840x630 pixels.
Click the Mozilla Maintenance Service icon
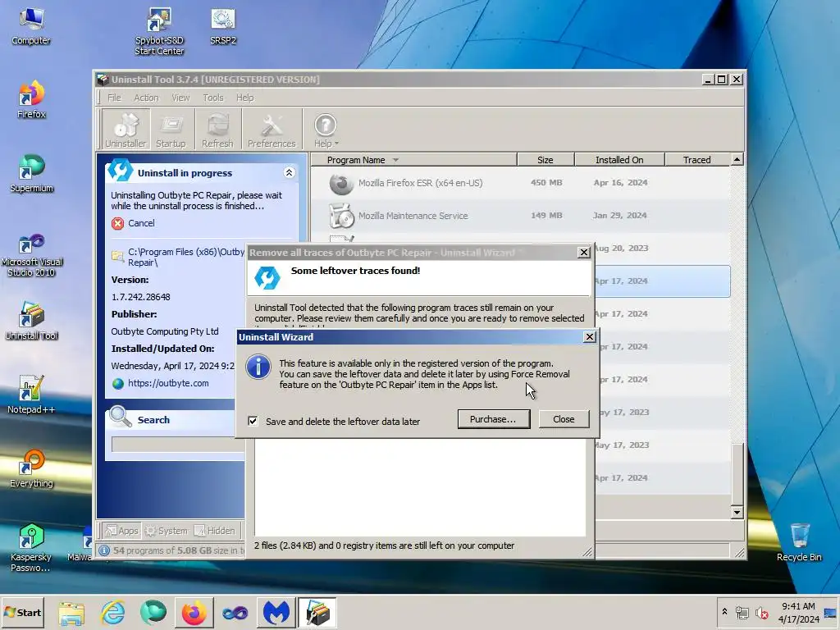341,216
